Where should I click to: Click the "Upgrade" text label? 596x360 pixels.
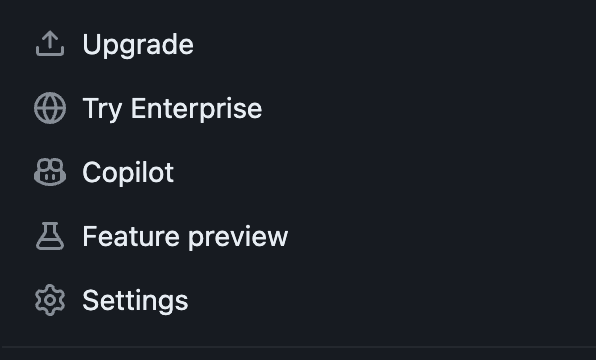(x=138, y=45)
